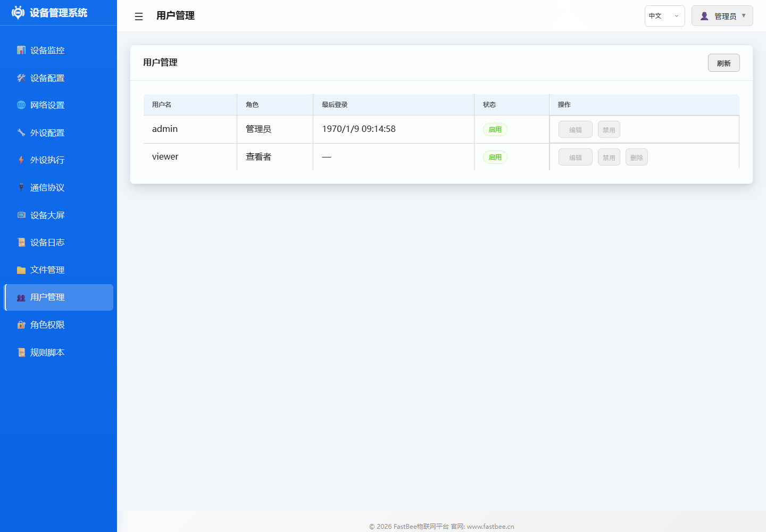Image resolution: width=766 pixels, height=532 pixels.
Task: Click the 设备管理系统 logo icon
Action: pos(18,13)
